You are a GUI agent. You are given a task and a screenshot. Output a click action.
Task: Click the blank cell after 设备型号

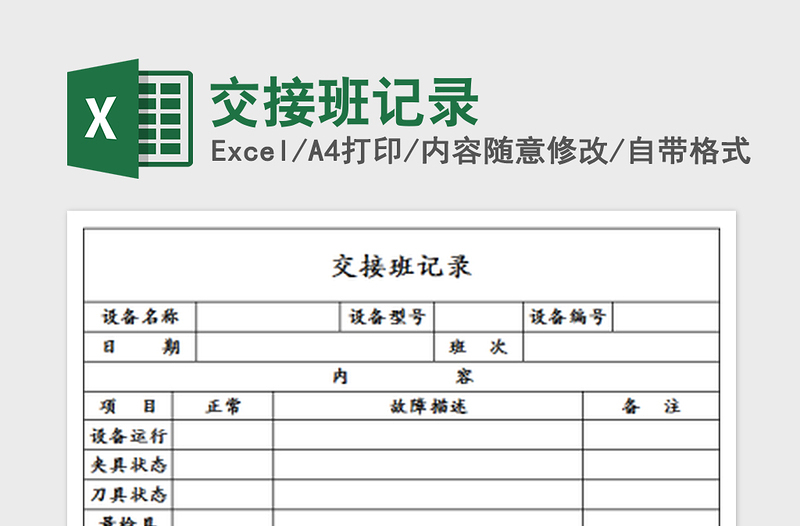coord(479,317)
